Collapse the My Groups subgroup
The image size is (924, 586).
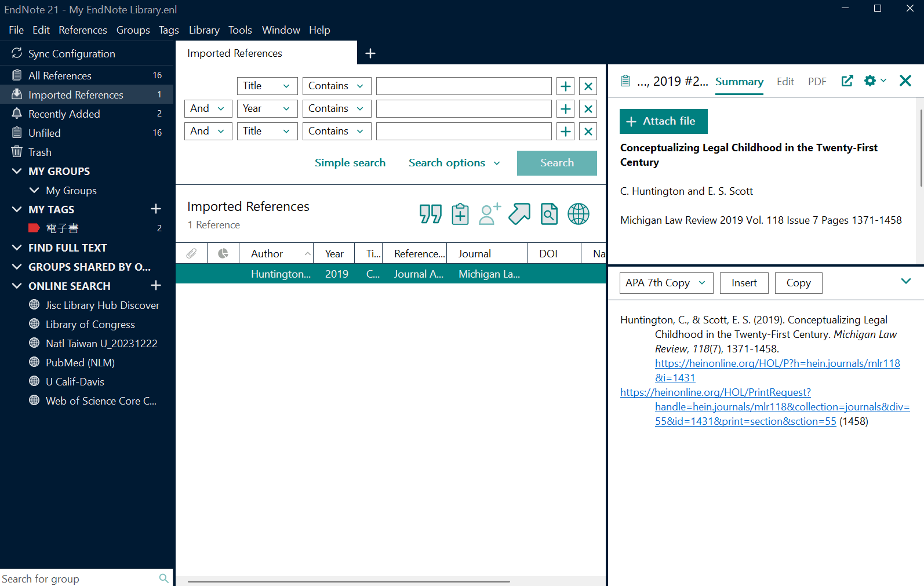click(34, 190)
